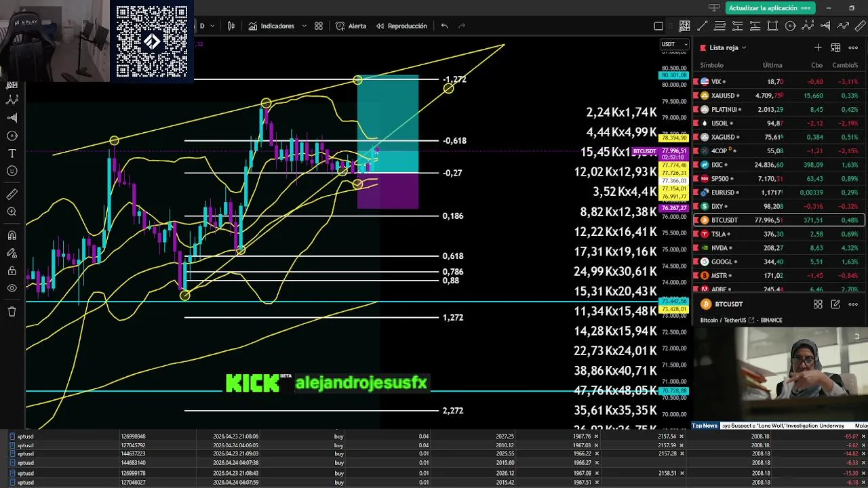The height and width of the screenshot is (488, 868).
Task: Toggle the red flag on VIX row
Action: 696,81
